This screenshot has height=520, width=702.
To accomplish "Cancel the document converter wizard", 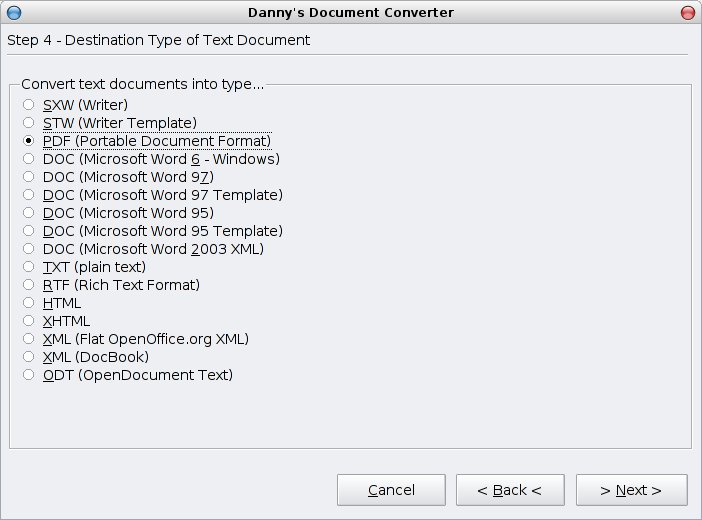I will click(391, 490).
